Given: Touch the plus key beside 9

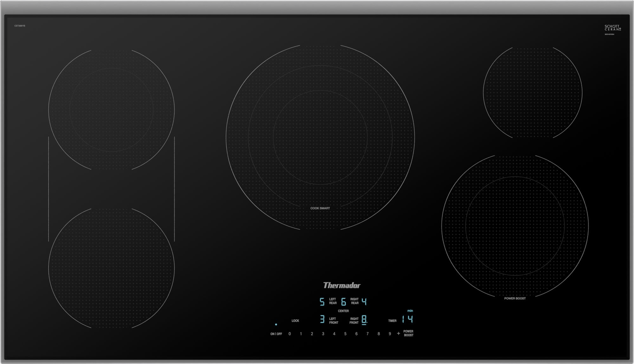Looking at the screenshot, I should 398,333.
